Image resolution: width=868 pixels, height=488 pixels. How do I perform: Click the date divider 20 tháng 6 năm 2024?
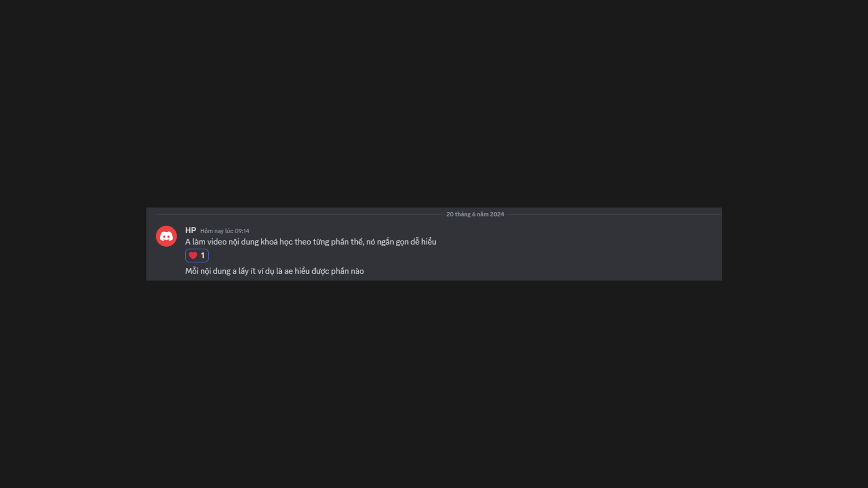click(x=475, y=214)
